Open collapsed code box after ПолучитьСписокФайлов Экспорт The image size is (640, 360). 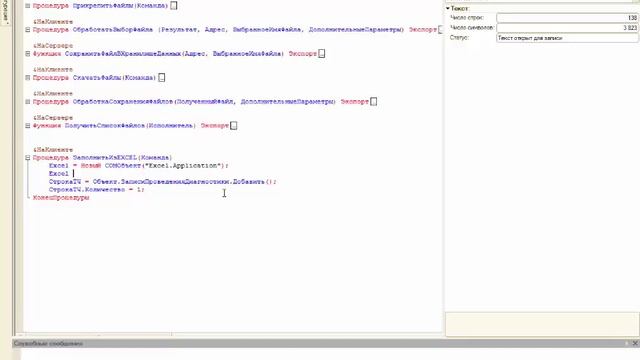(233, 126)
